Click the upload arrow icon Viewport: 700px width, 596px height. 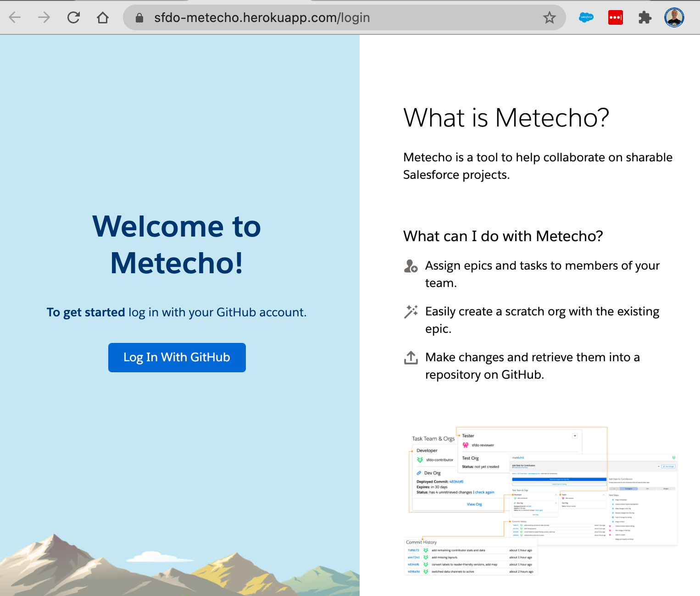[411, 358]
